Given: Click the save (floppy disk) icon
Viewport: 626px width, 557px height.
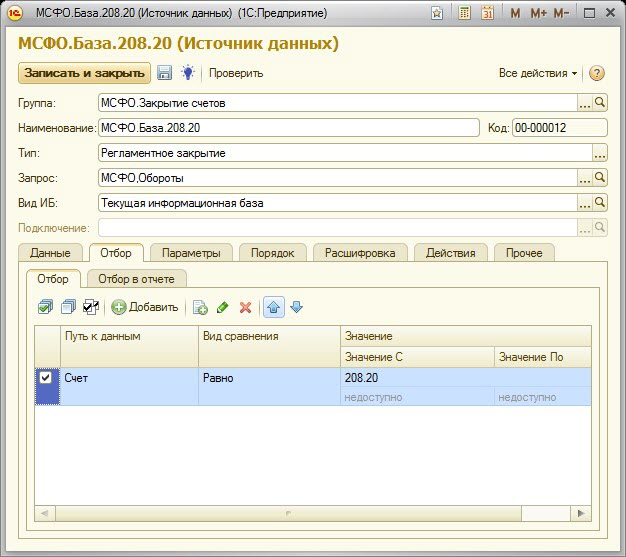Looking at the screenshot, I should click(x=165, y=73).
